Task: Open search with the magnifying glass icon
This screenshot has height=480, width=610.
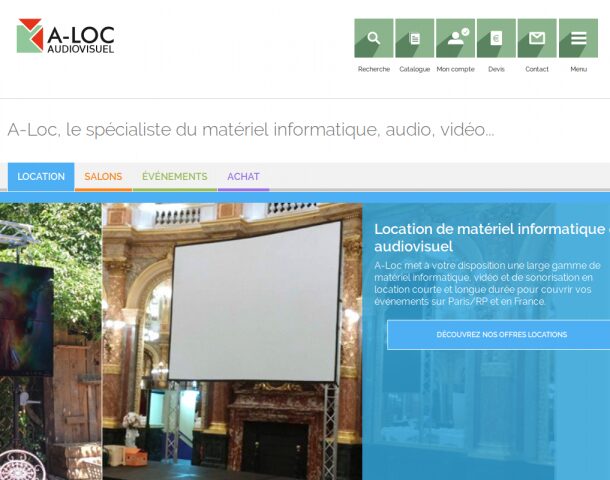Action: pos(373,39)
